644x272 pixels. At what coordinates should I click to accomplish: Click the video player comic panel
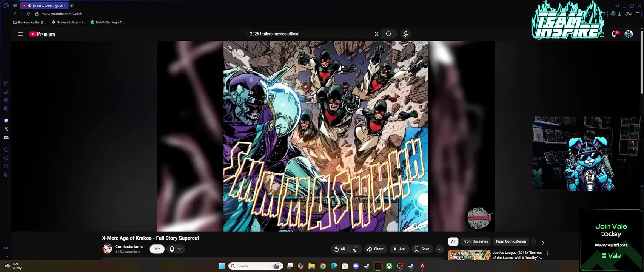coord(326,136)
